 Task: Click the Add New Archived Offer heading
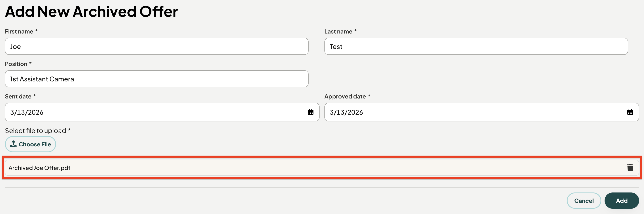click(91, 12)
